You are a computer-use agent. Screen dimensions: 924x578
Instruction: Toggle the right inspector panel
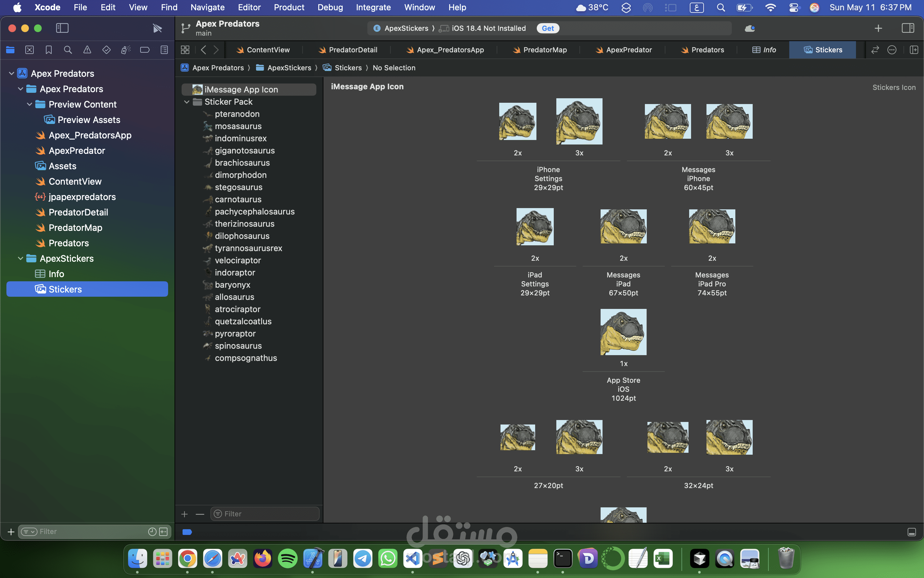pyautogui.click(x=908, y=28)
